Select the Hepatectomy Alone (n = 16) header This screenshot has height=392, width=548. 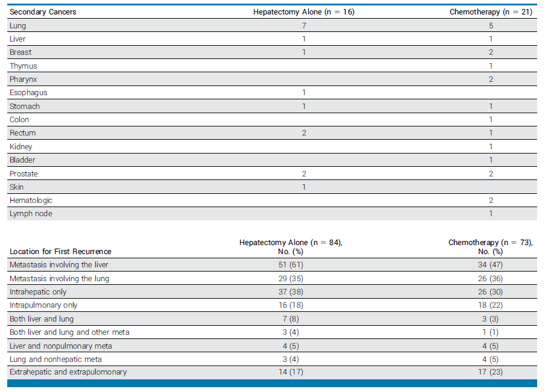(x=303, y=12)
